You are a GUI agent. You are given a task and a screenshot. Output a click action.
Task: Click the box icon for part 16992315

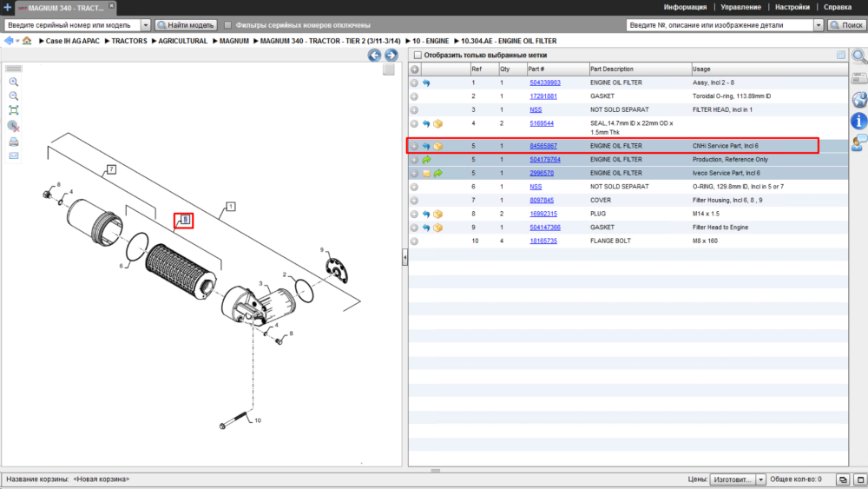(437, 214)
